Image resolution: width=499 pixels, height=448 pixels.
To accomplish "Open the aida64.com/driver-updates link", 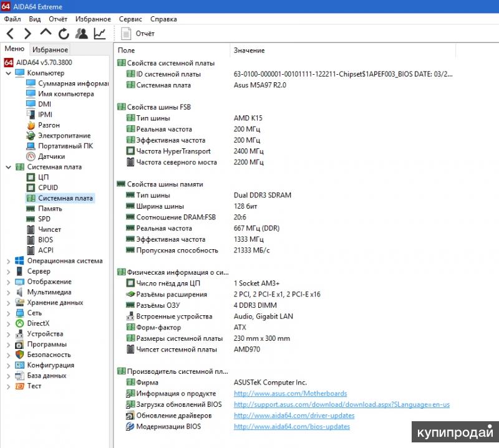I will coord(294,416).
